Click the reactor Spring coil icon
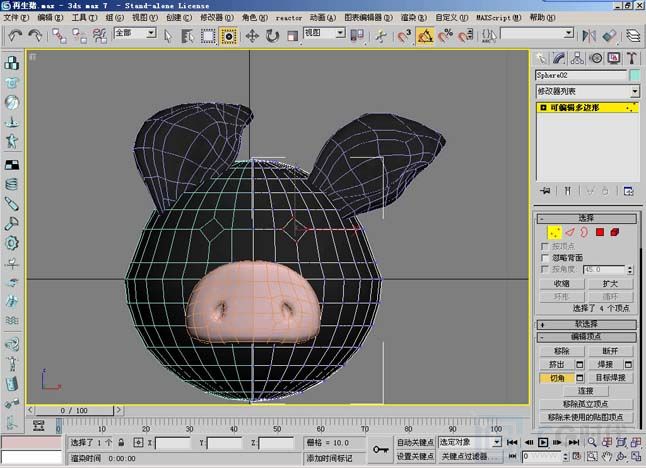Viewport: 646px width, 468px height. 12,184
